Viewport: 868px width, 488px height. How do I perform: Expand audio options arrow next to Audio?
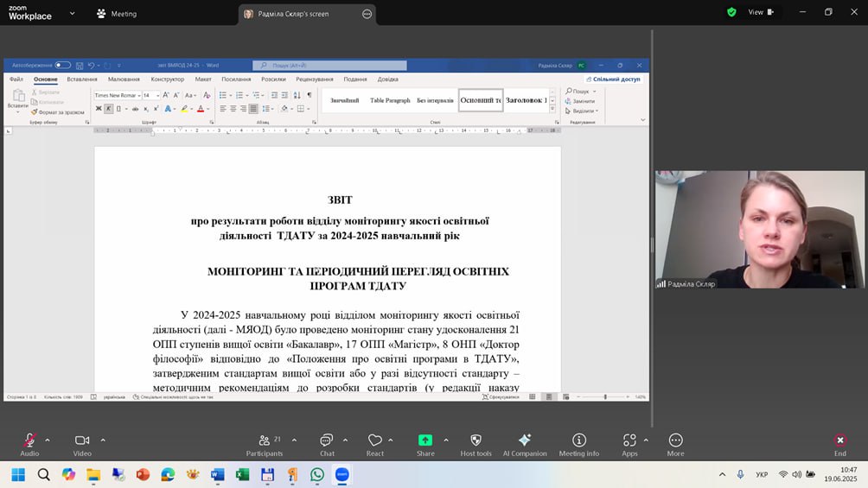click(48, 440)
